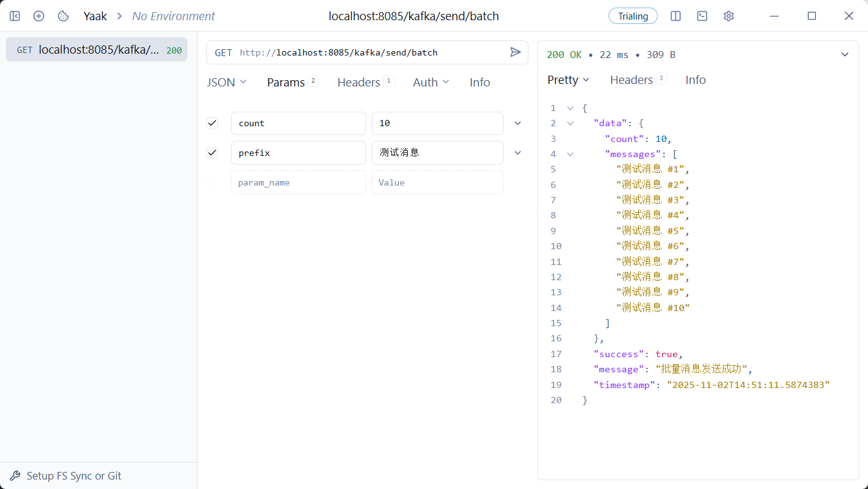The width and height of the screenshot is (868, 489).
Task: Open the response Info tab
Action: coord(695,80)
